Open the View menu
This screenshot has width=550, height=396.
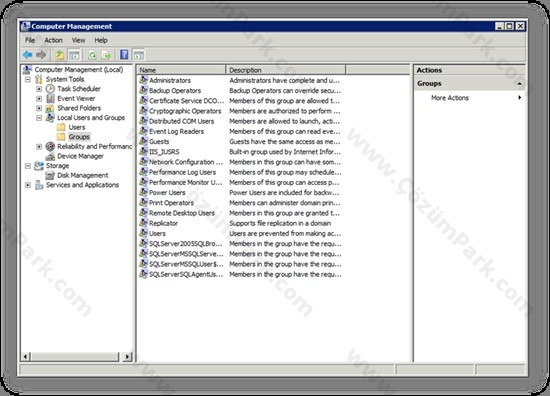click(79, 40)
